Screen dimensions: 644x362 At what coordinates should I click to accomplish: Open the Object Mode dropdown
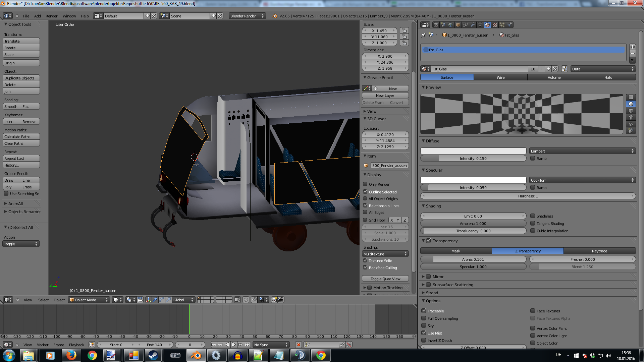point(89,300)
